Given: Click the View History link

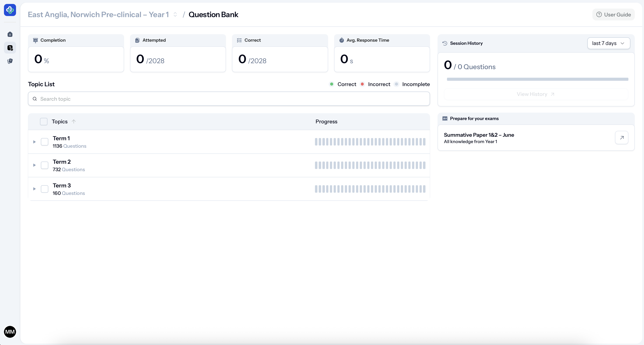Looking at the screenshot, I should 535,94.
